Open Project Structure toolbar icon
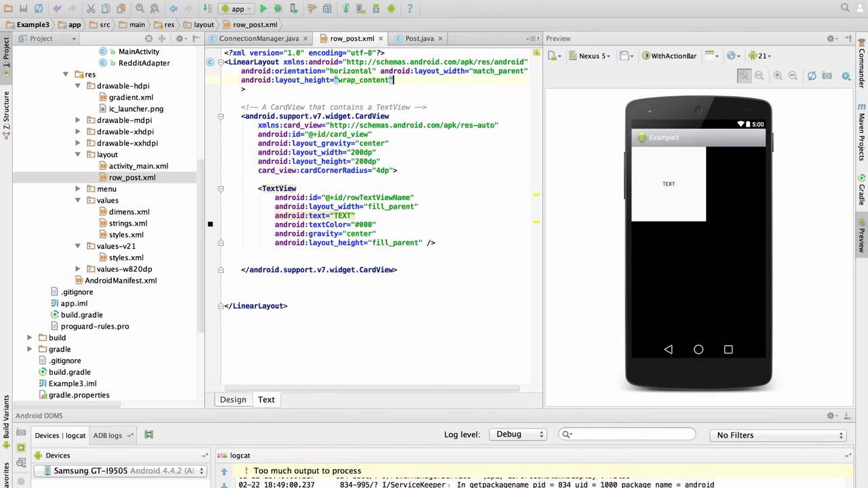The width and height of the screenshot is (868, 488). 328,9
